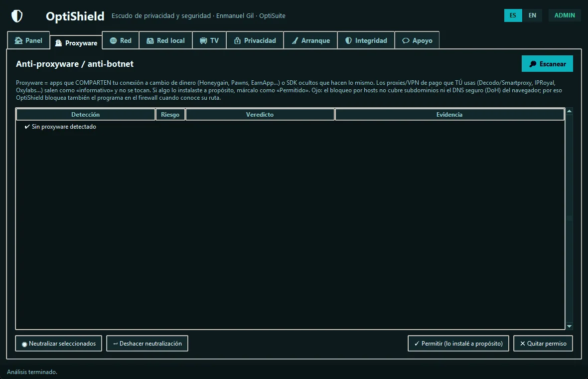The image size is (588, 379).
Task: Click Neutralizar seleccionados button
Action: click(58, 344)
